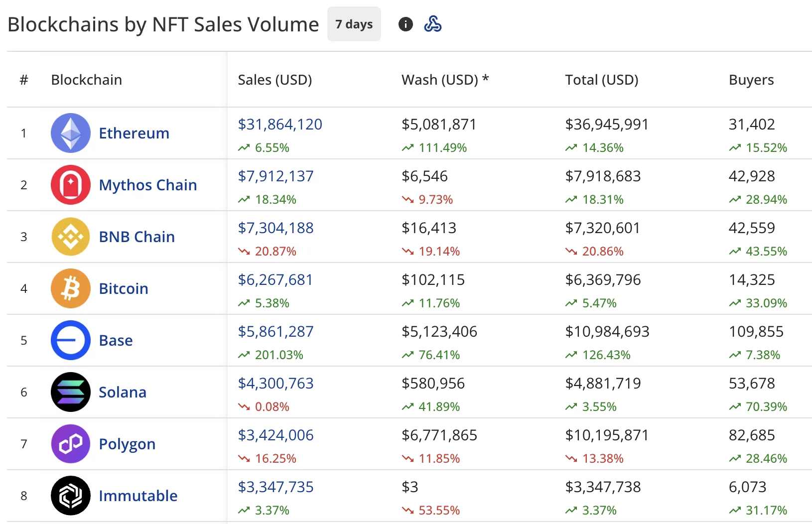The image size is (812, 524).
Task: Click the Immutable logo
Action: (70, 496)
